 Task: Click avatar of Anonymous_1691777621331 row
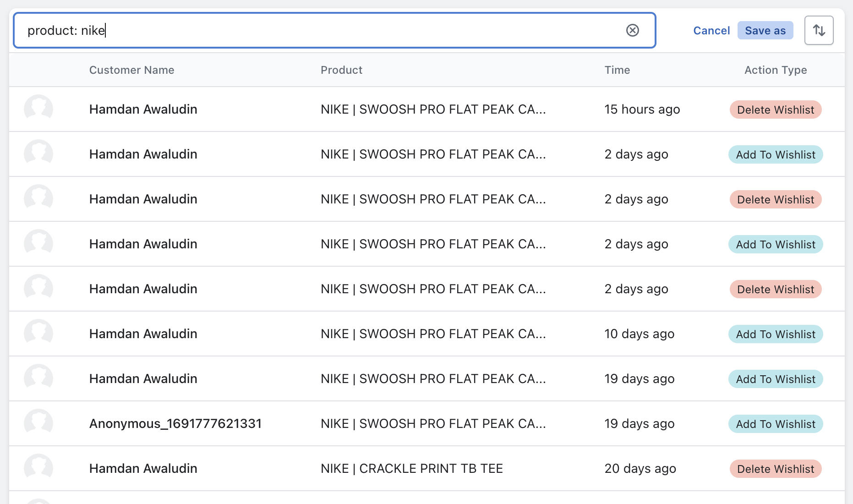pyautogui.click(x=38, y=423)
